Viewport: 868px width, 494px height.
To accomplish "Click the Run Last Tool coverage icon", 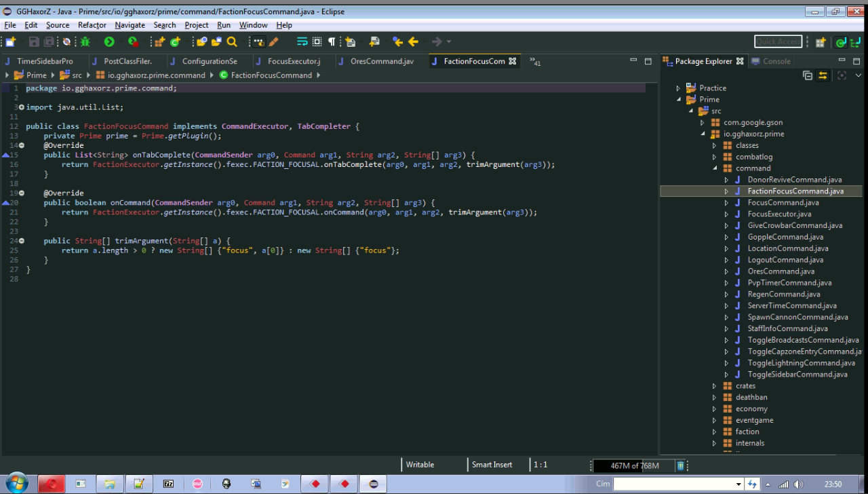I will pyautogui.click(x=133, y=42).
